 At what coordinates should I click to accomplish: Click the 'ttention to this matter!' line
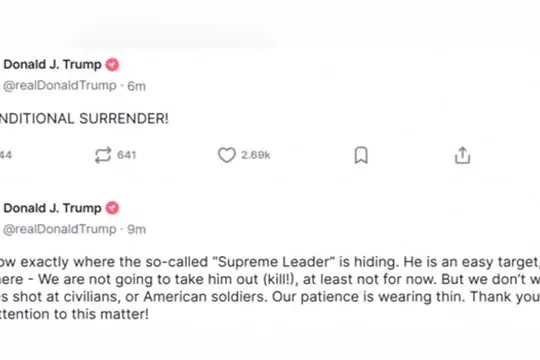coord(74,314)
